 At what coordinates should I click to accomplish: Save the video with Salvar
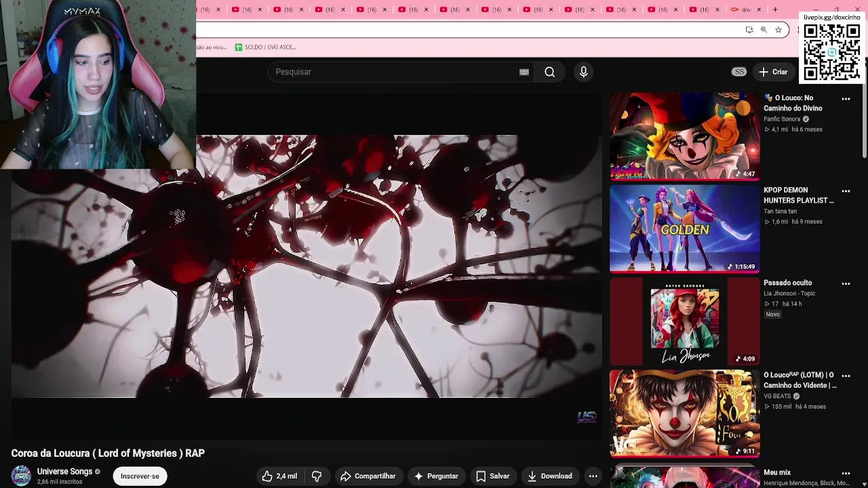[493, 476]
